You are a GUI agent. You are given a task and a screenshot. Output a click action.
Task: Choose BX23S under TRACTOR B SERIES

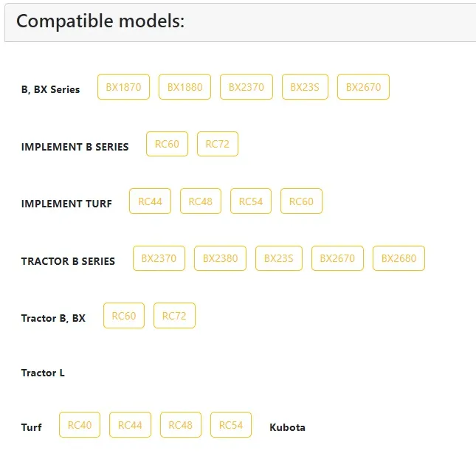(x=279, y=258)
